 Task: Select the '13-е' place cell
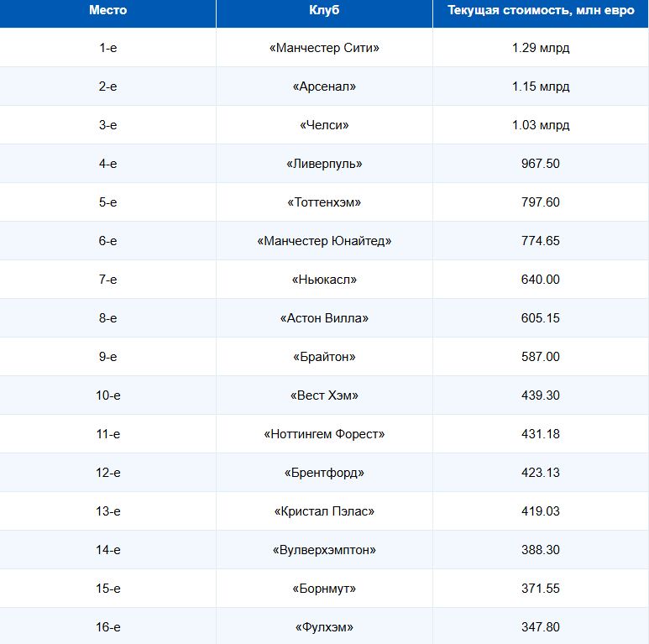click(107, 511)
